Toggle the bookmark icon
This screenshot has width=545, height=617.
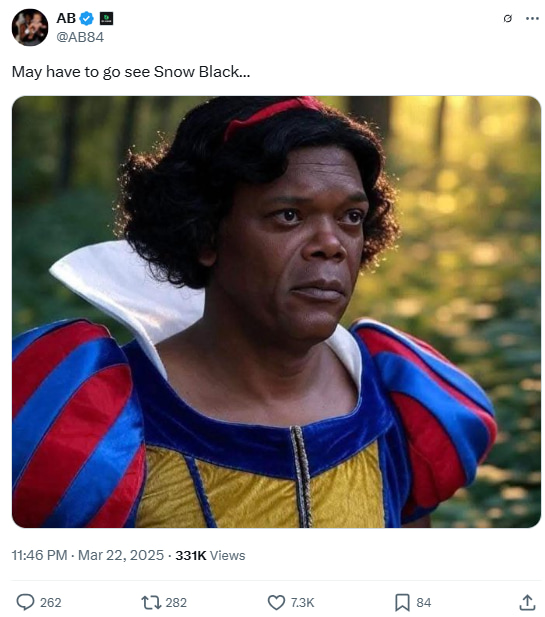click(402, 602)
